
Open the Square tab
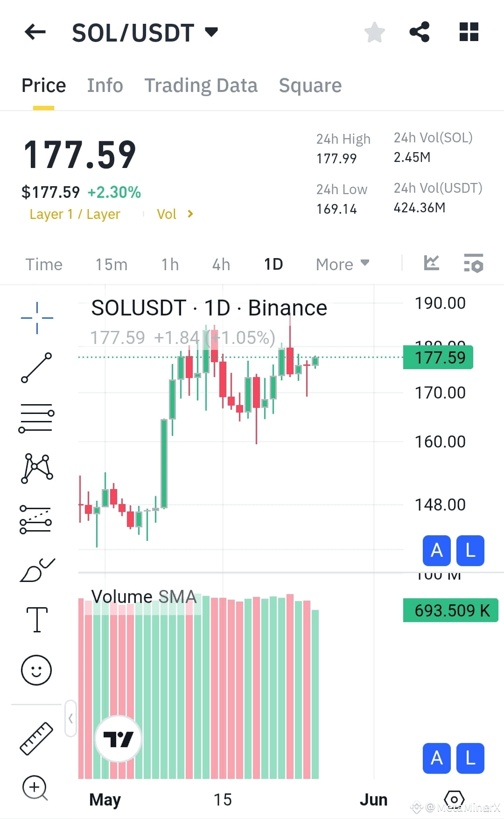coord(310,86)
